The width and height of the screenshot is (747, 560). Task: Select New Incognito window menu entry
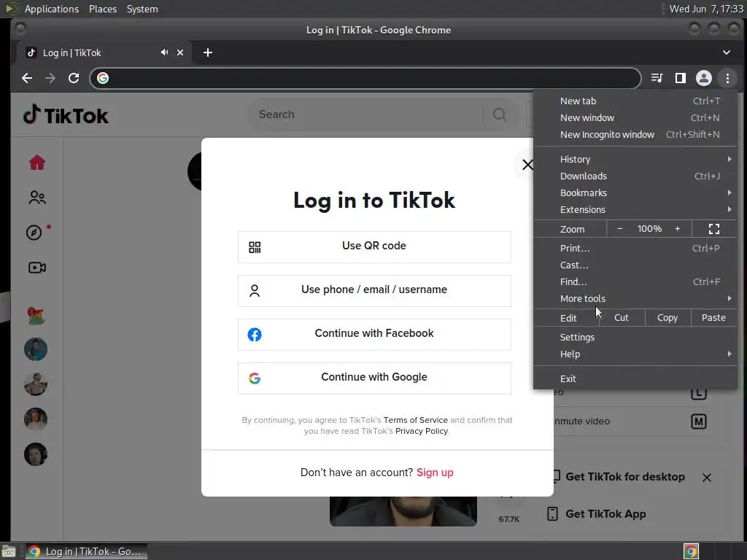(635, 135)
